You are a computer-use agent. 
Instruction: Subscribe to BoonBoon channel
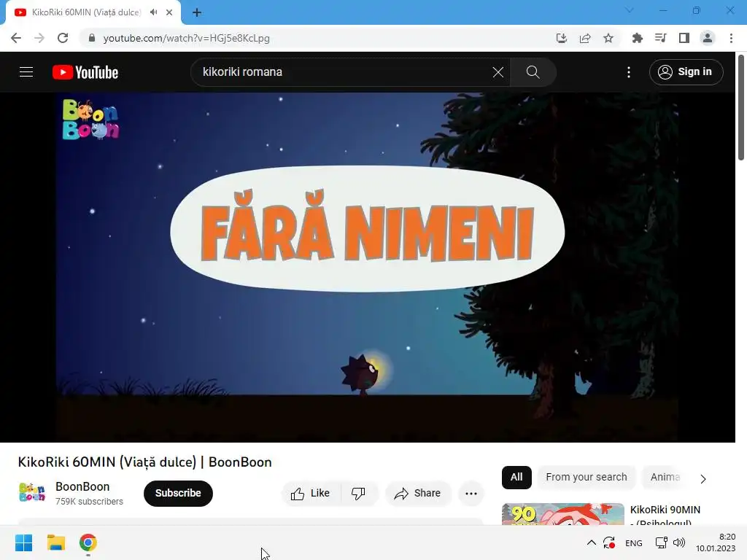(x=178, y=493)
